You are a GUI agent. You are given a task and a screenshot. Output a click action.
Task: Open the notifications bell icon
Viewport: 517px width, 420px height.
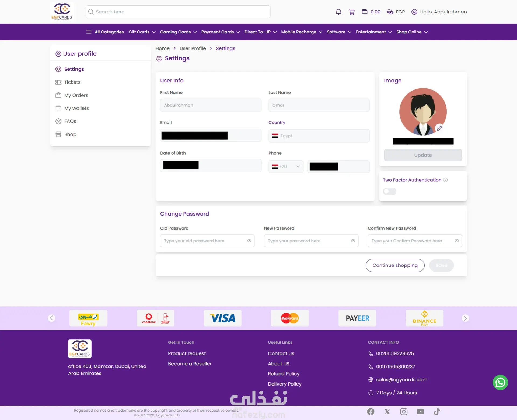click(x=338, y=12)
